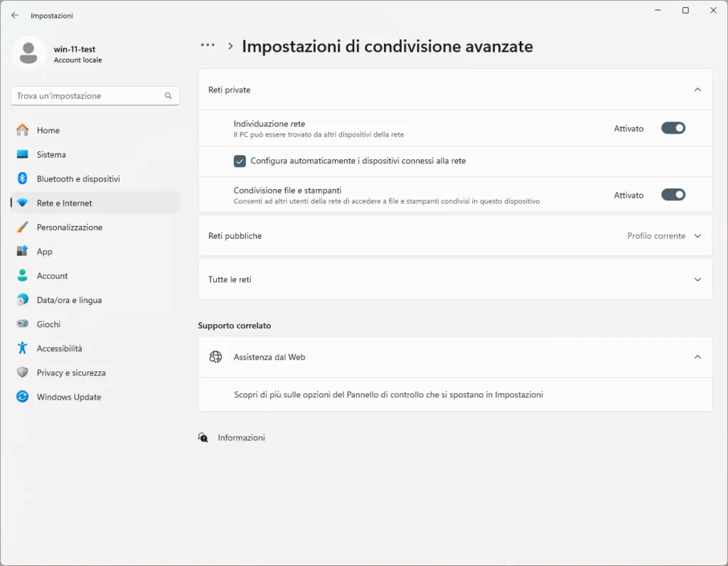Open Giochi settings
This screenshot has height=566, width=728.
[x=50, y=324]
